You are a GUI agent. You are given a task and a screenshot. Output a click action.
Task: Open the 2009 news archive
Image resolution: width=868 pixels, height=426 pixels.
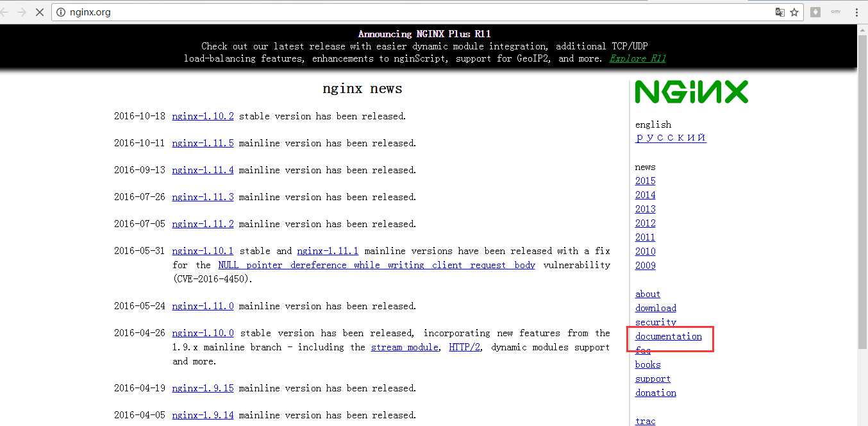point(646,266)
